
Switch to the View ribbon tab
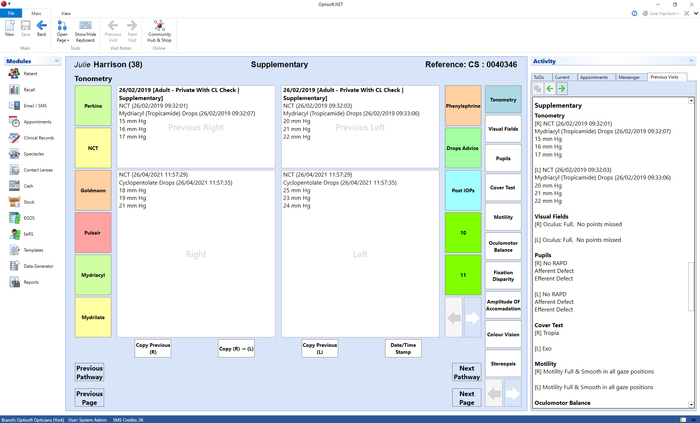click(x=66, y=13)
